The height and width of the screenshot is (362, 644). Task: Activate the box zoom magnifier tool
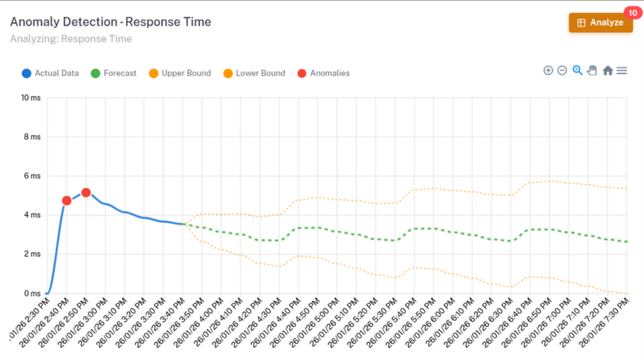[577, 70]
